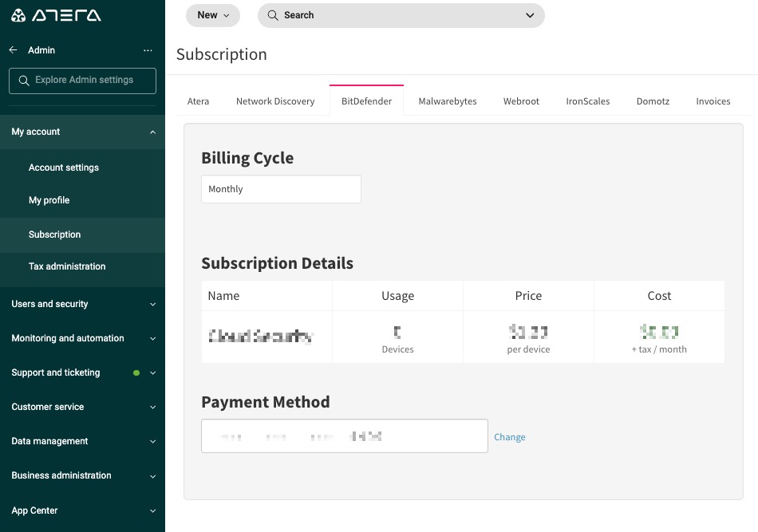
Task: Open the Domotz tab
Action: pos(653,101)
